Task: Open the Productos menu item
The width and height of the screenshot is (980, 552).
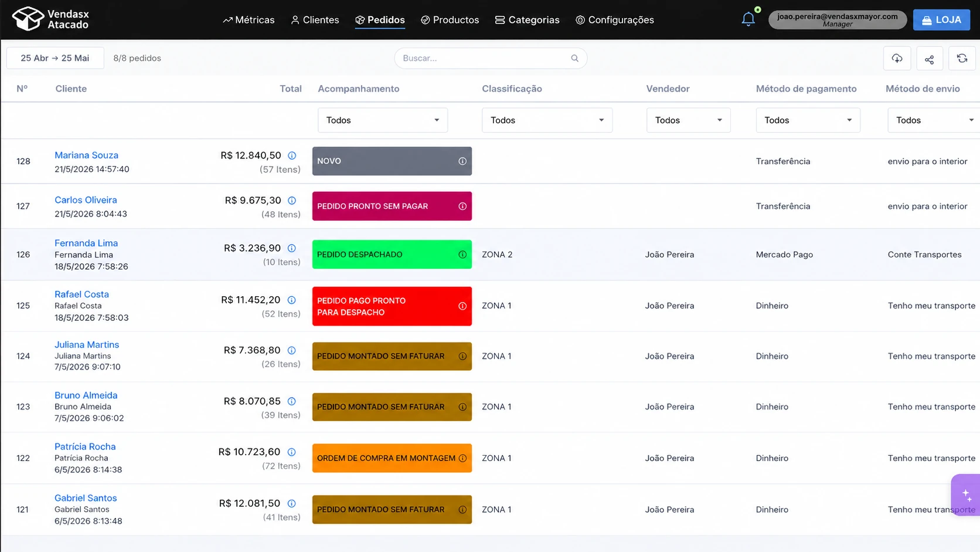Action: [x=450, y=20]
